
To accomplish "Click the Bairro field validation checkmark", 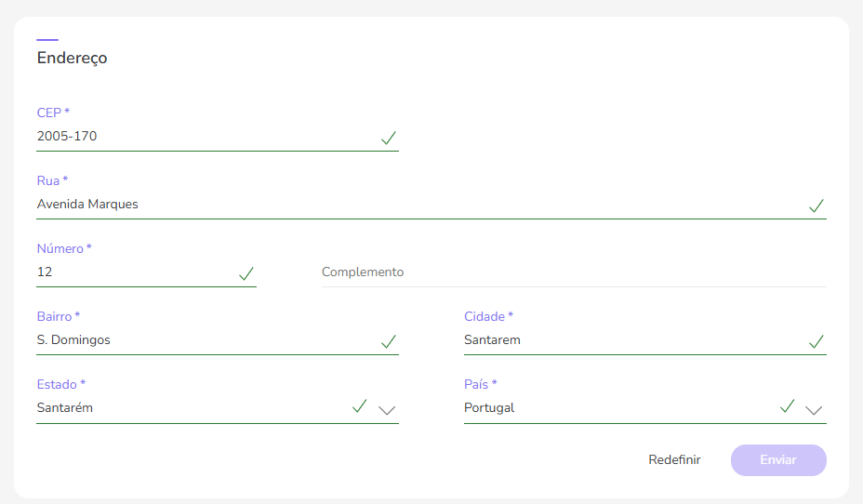I will pyautogui.click(x=389, y=341).
